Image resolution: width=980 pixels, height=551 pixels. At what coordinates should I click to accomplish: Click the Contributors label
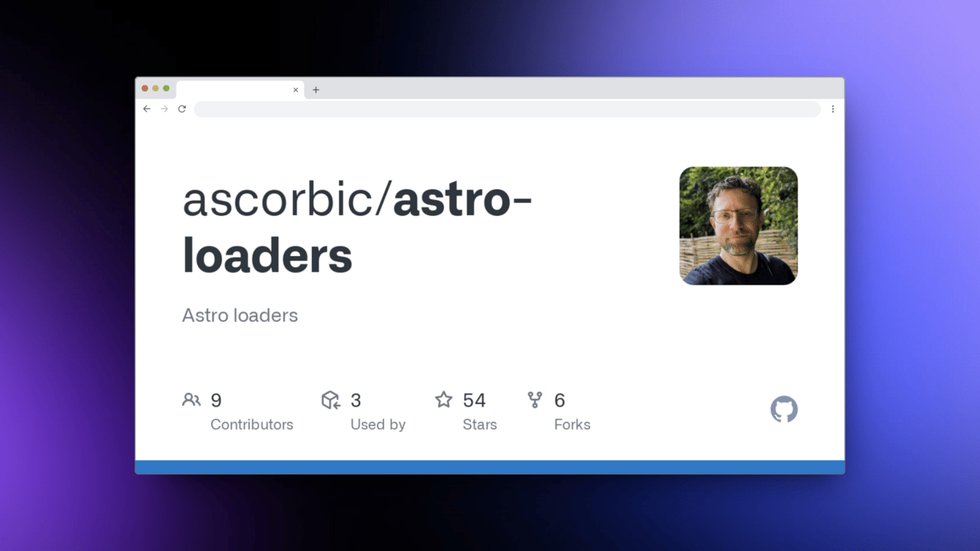point(252,424)
